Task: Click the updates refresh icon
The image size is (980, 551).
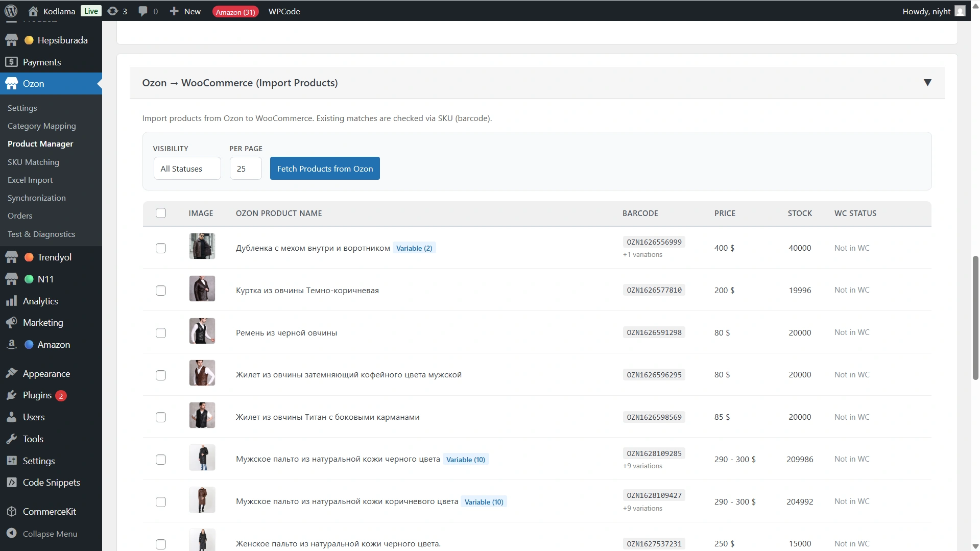Action: [x=112, y=11]
